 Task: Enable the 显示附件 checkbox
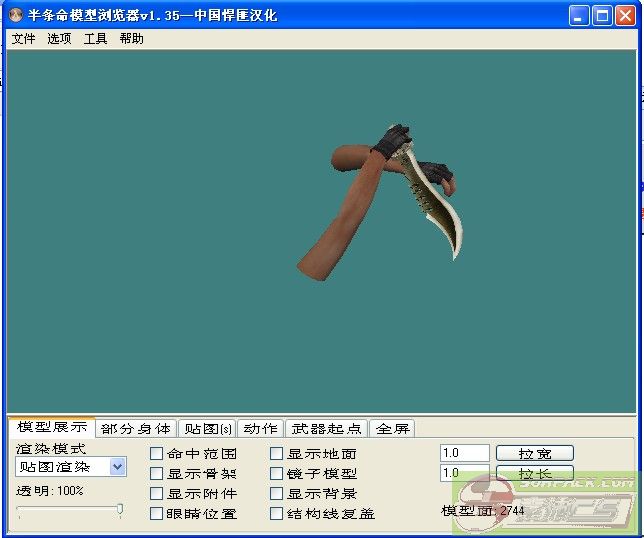pyautogui.click(x=156, y=494)
